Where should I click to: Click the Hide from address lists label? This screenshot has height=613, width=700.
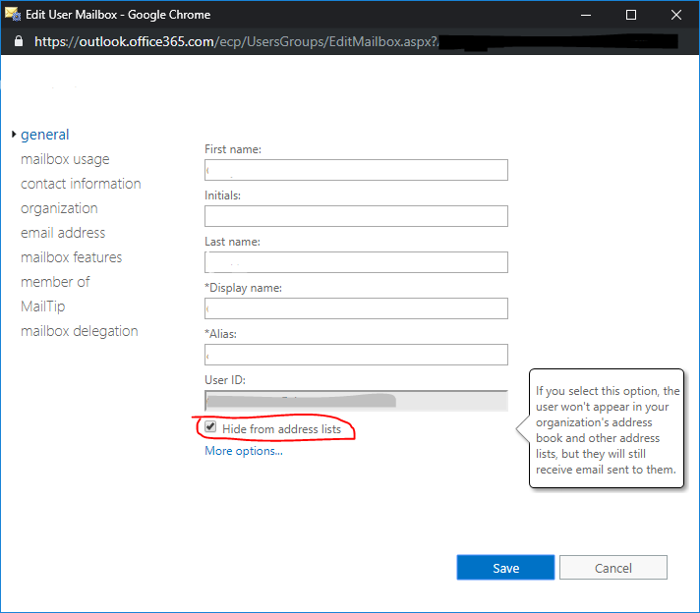[282, 429]
